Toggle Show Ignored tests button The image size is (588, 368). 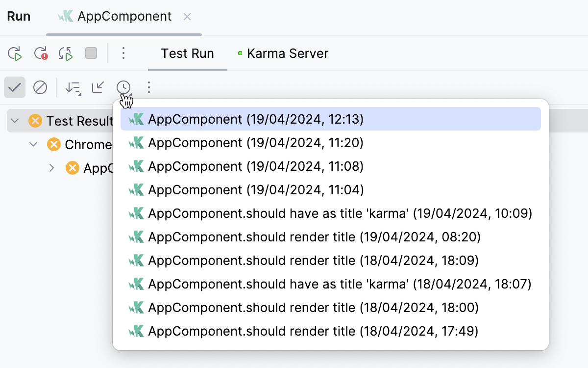(40, 88)
